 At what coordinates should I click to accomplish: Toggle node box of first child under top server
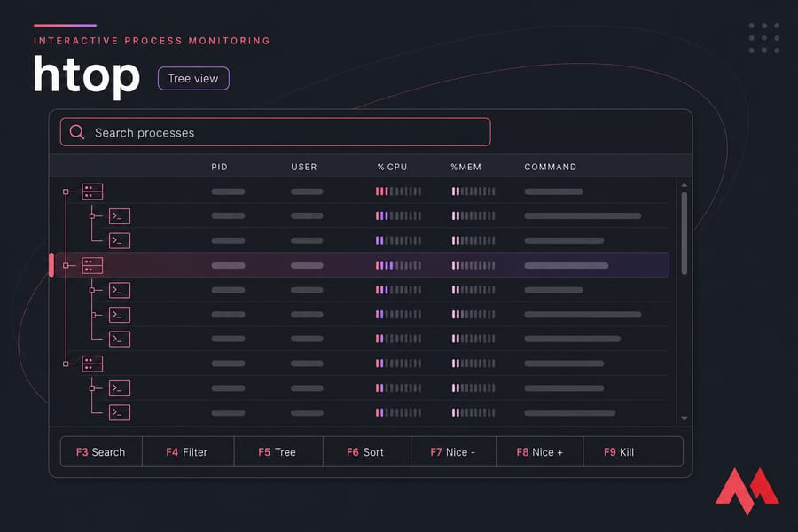pyautogui.click(x=92, y=216)
